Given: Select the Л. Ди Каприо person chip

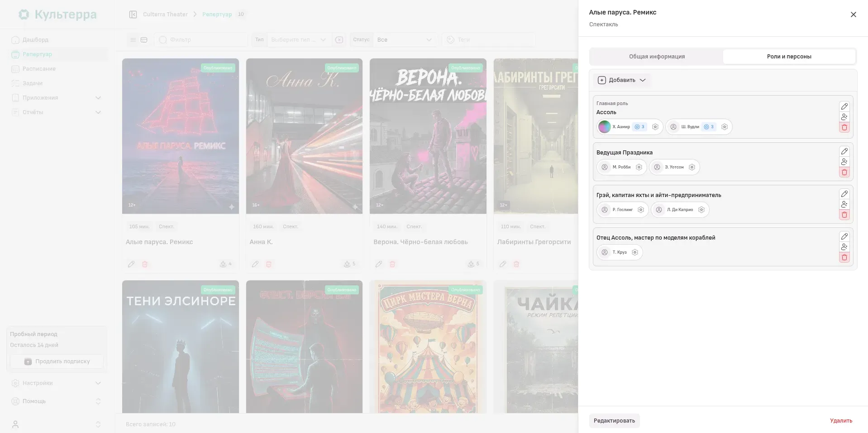Looking at the screenshot, I should click(680, 210).
